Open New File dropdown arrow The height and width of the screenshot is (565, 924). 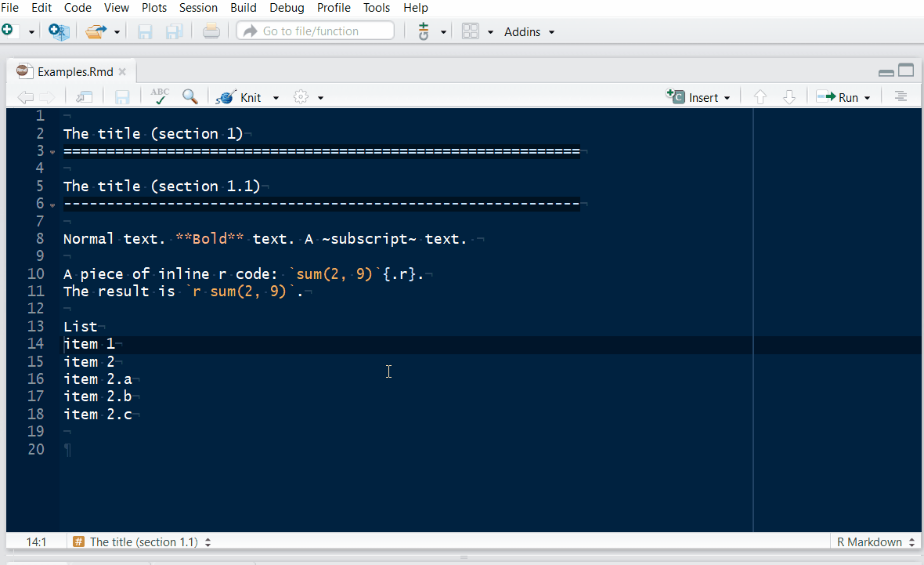tap(31, 32)
